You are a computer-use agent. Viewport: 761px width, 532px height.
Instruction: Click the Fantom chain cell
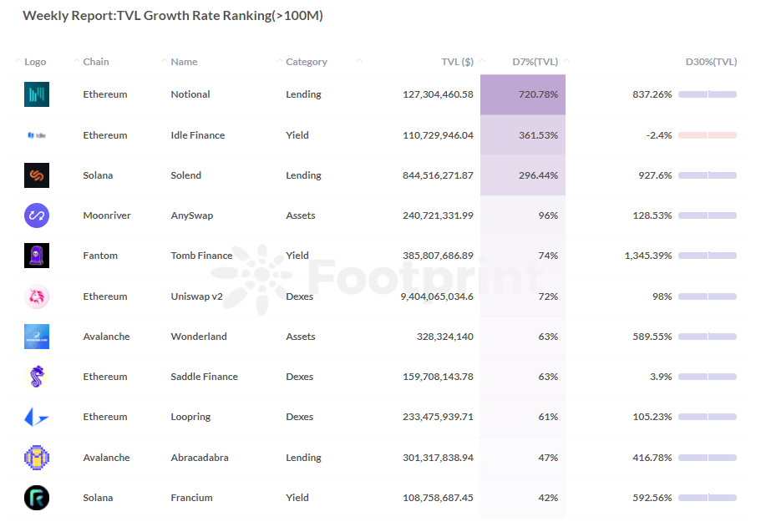[x=100, y=256]
